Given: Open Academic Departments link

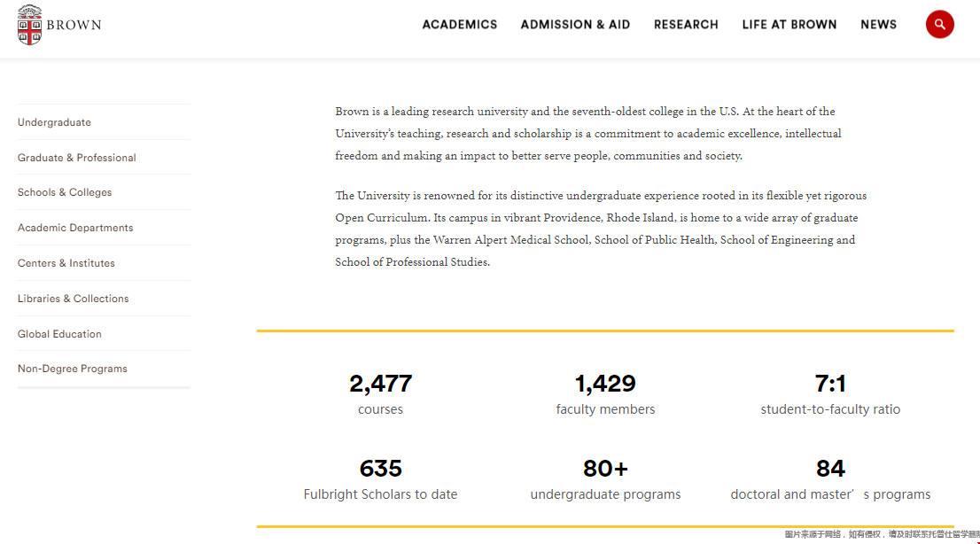Looking at the screenshot, I should pos(75,228).
